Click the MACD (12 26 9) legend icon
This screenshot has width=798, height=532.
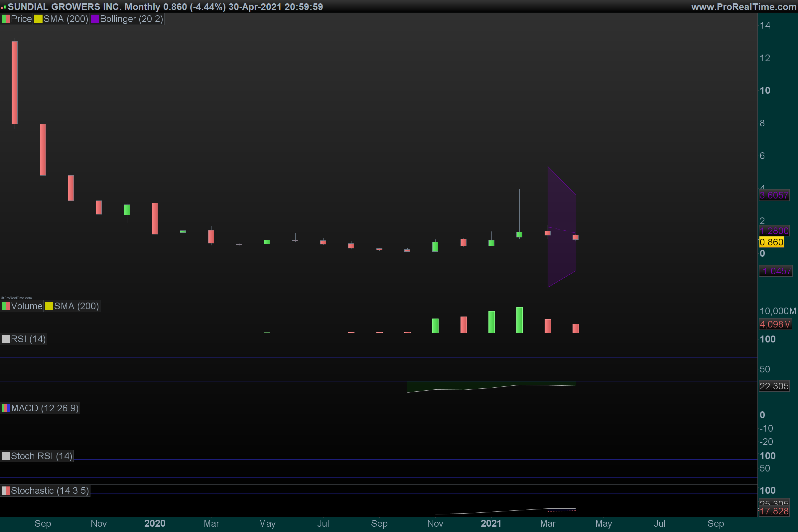coord(6,408)
